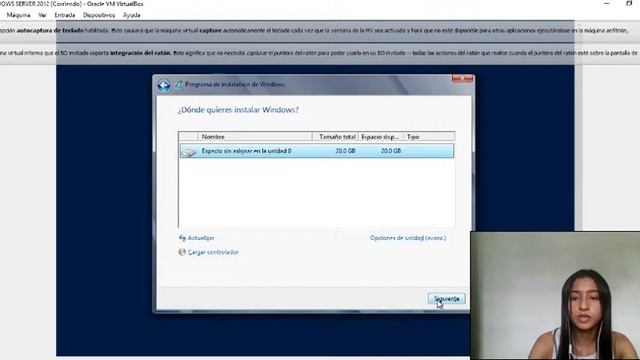Click the 20.0 GB available space cell
Viewport: 640px width, 360px height.
(390, 151)
